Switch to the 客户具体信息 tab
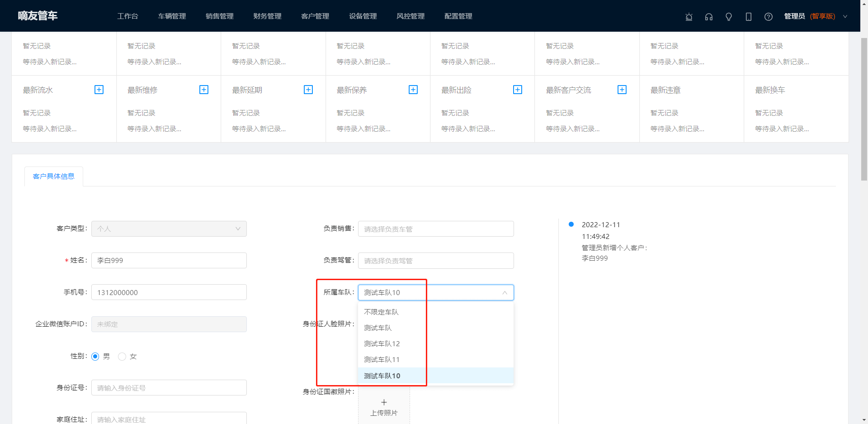The image size is (868, 424). click(53, 176)
